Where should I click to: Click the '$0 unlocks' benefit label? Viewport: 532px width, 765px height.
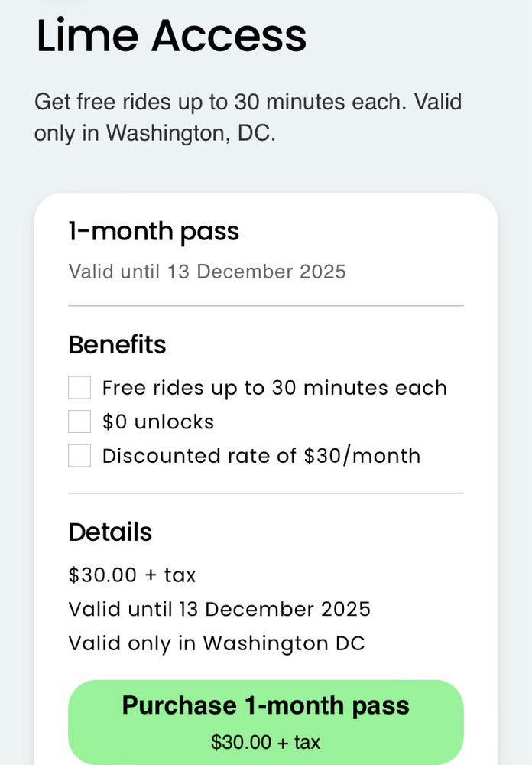(158, 422)
